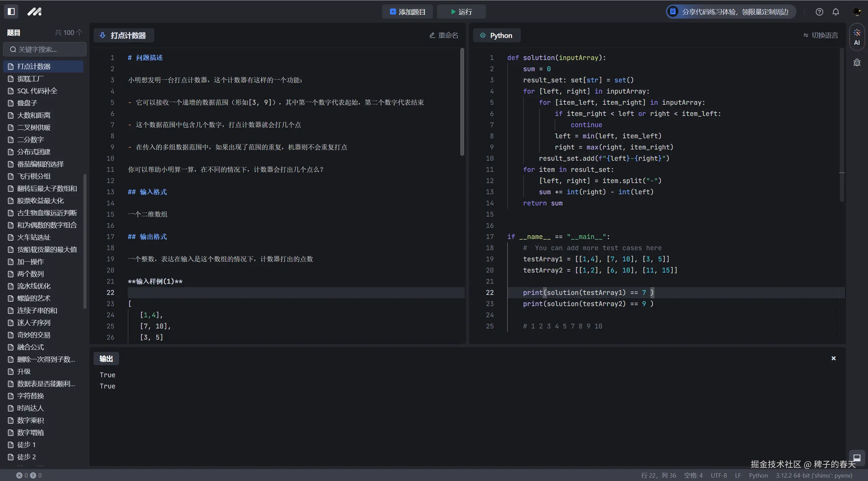Click the 添加题目 button

click(x=407, y=12)
